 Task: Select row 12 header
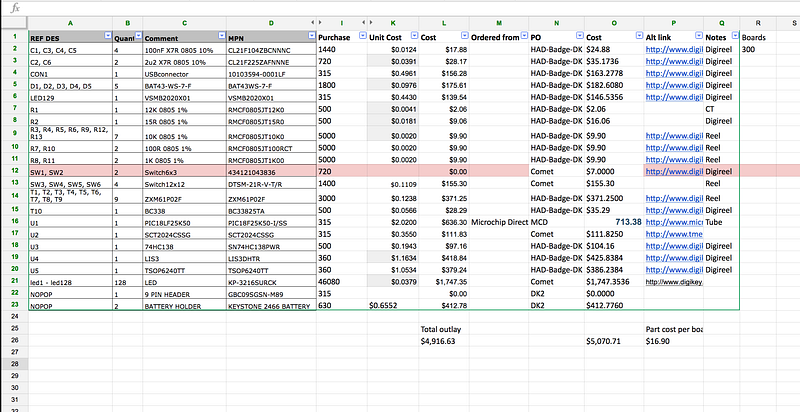14,171
